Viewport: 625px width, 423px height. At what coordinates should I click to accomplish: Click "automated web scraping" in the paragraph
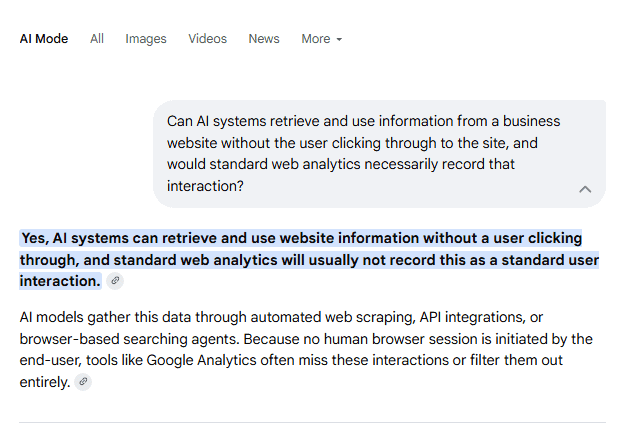(x=333, y=317)
